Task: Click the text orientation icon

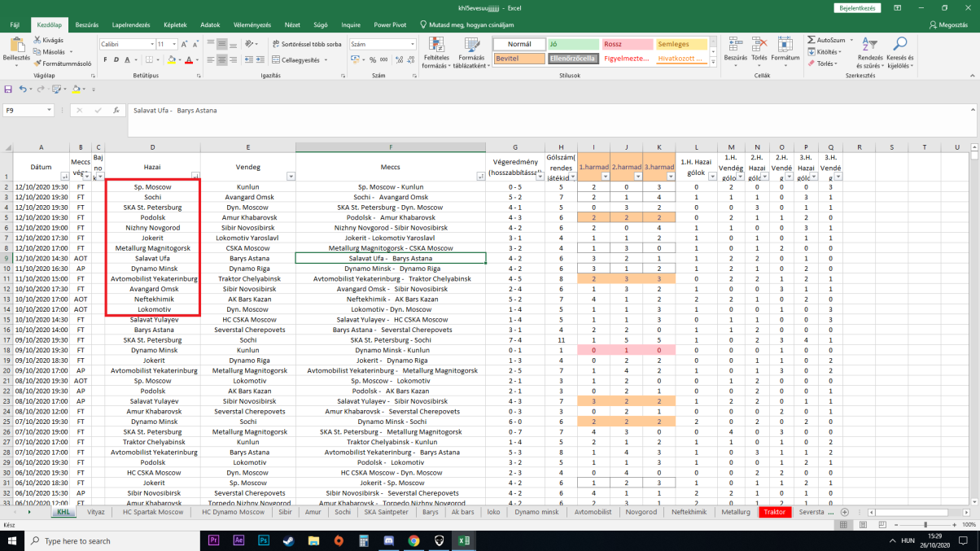Action: pos(250,44)
